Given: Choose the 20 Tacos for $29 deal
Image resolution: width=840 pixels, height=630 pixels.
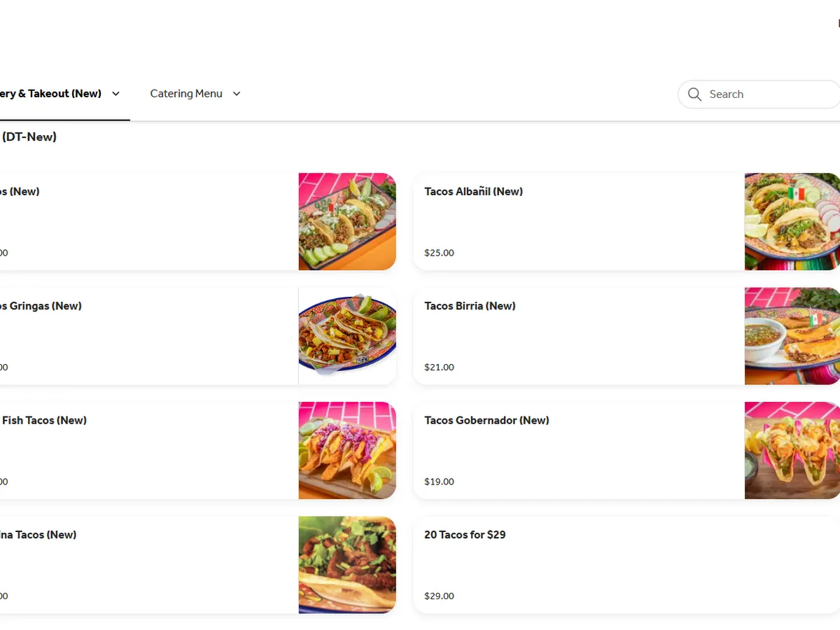Looking at the screenshot, I should (x=465, y=535).
